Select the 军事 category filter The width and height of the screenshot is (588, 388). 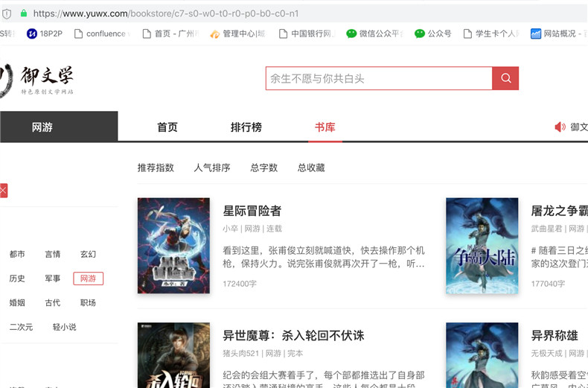[53, 279]
